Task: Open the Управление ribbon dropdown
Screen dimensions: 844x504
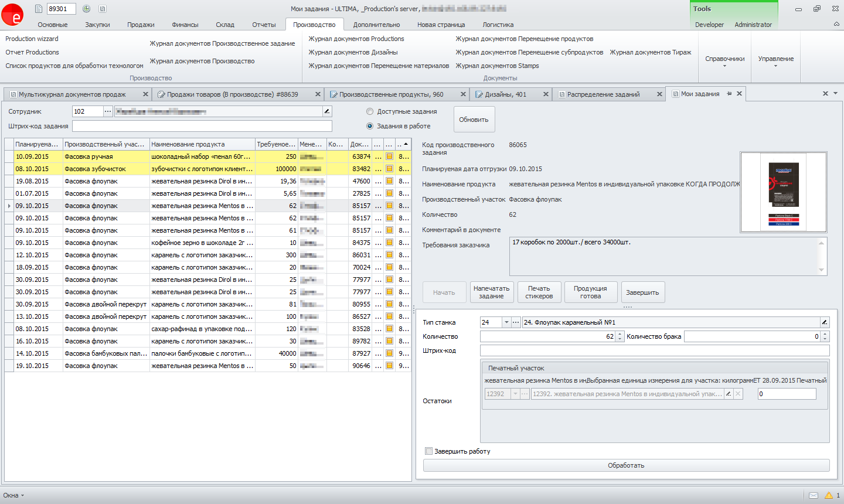Action: pos(775,61)
